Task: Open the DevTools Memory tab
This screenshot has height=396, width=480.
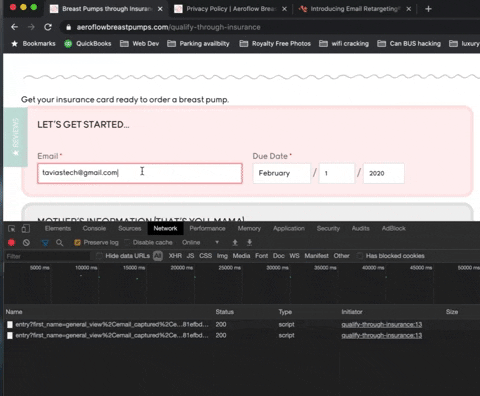Action: 249,229
